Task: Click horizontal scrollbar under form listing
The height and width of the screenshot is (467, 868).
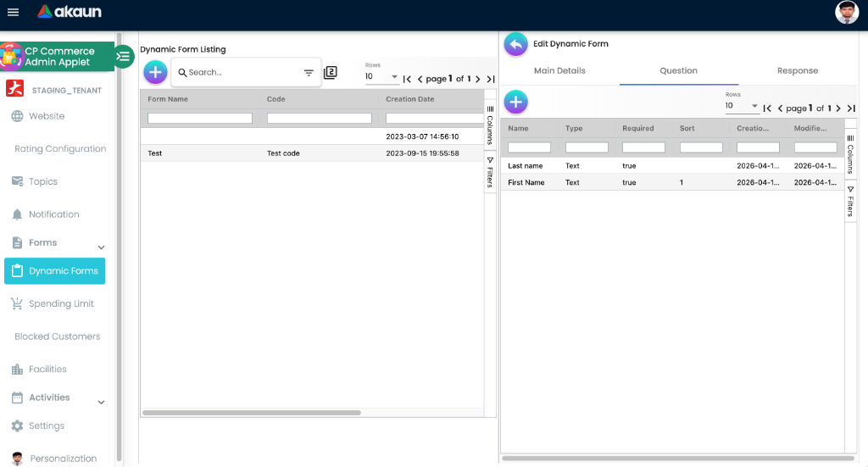Action: (x=251, y=413)
